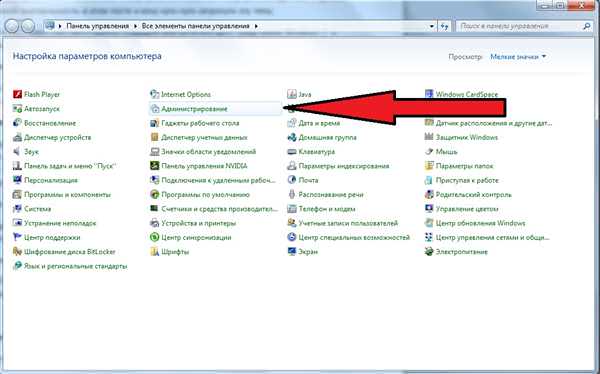Open Подключения к удаленным рабочим столам link

[x=218, y=180]
